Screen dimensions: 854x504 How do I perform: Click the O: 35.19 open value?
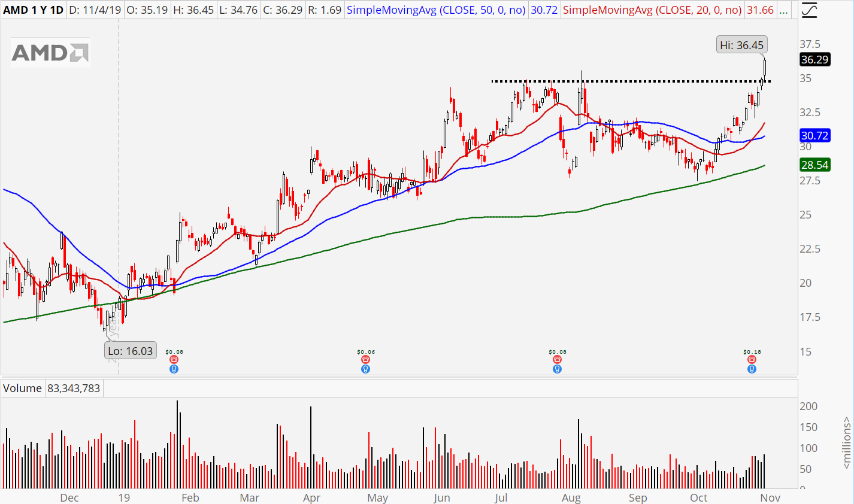pyautogui.click(x=149, y=10)
